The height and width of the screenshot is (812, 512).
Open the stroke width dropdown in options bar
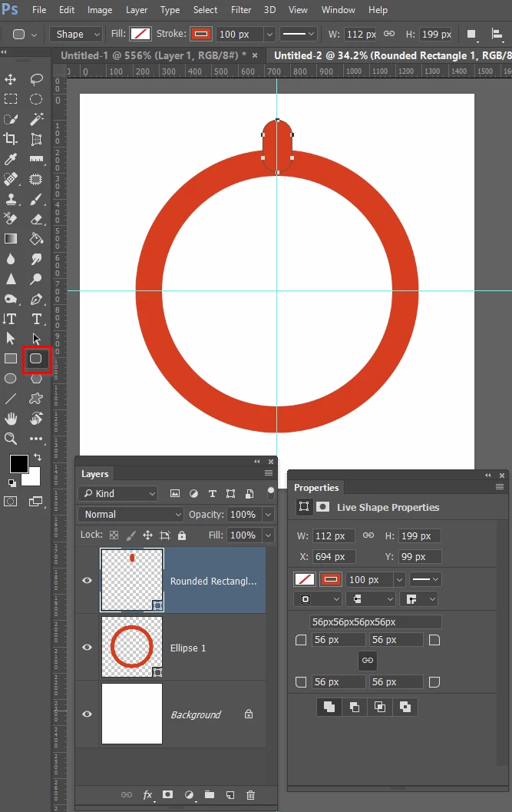(x=269, y=34)
